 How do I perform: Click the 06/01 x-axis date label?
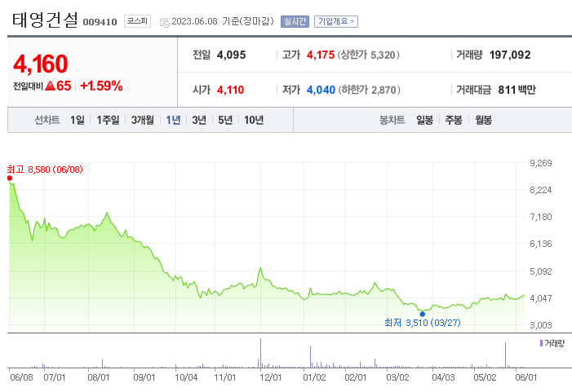(x=526, y=377)
